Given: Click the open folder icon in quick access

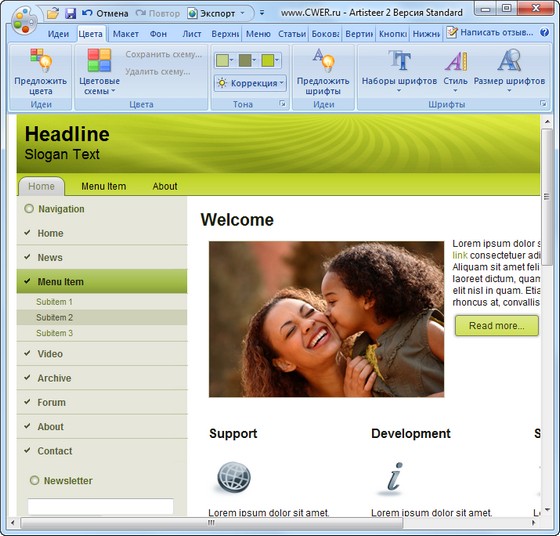Looking at the screenshot, I should (x=52, y=14).
